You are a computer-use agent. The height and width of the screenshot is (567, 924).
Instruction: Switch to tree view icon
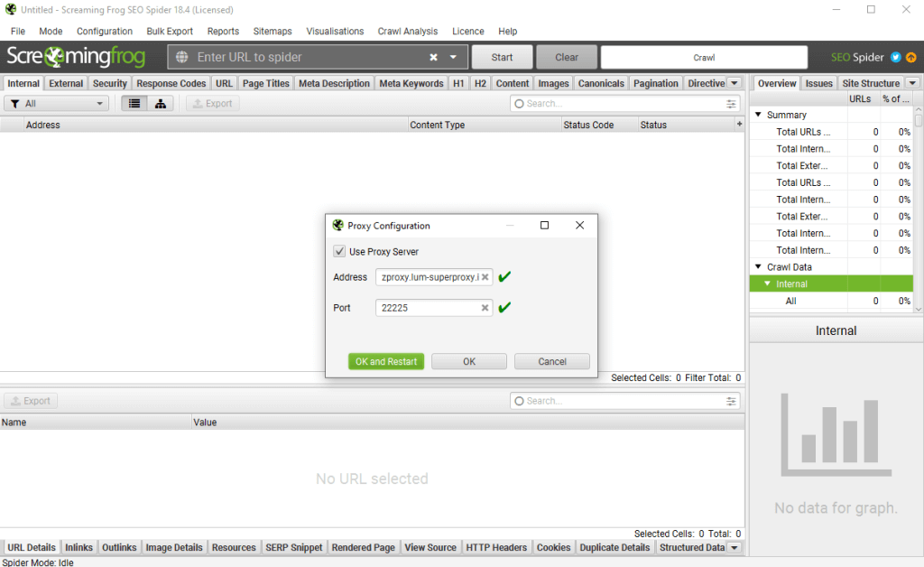161,104
